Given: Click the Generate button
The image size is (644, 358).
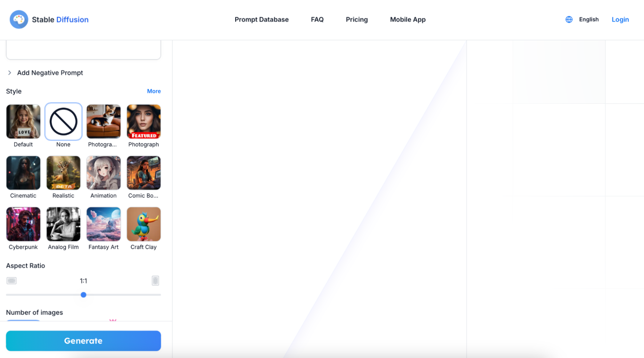Looking at the screenshot, I should [x=83, y=341].
